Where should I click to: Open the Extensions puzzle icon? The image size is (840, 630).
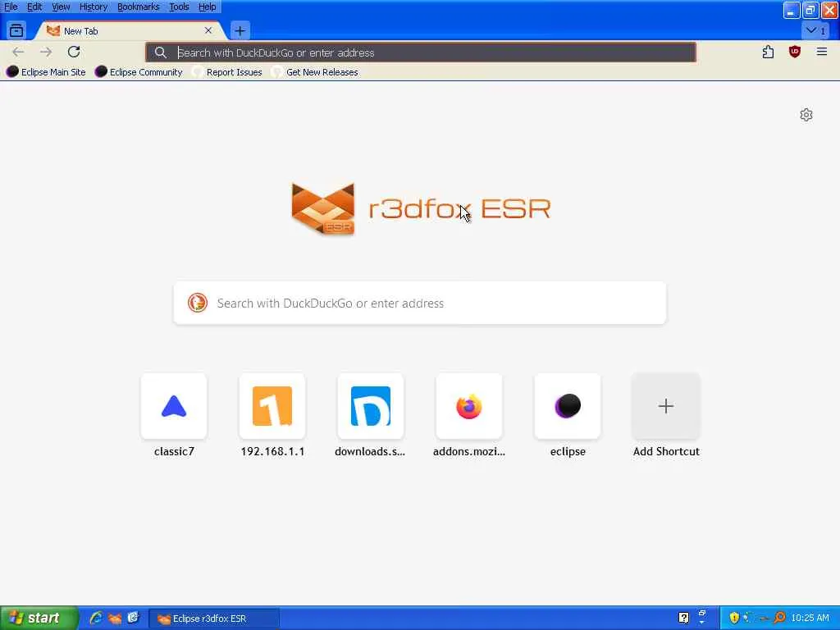[x=768, y=52]
